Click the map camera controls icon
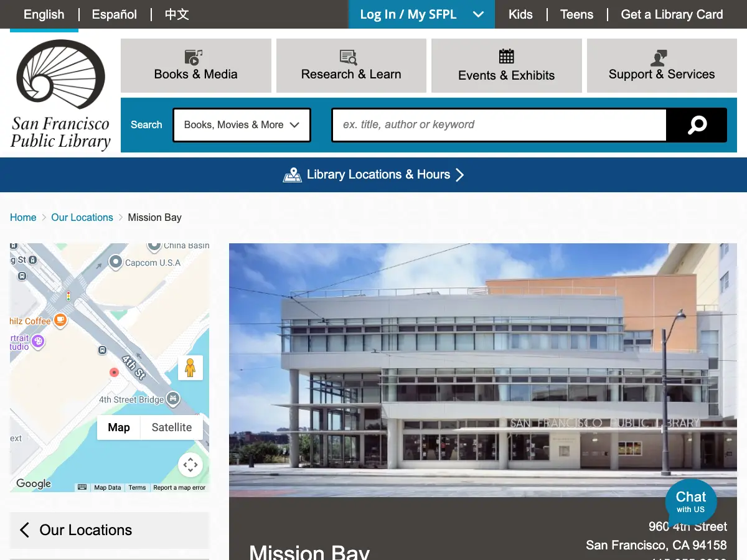 coord(190,465)
